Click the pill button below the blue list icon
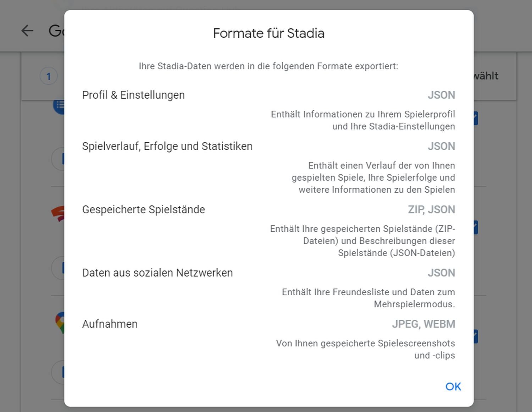532x412 pixels. 58,159
